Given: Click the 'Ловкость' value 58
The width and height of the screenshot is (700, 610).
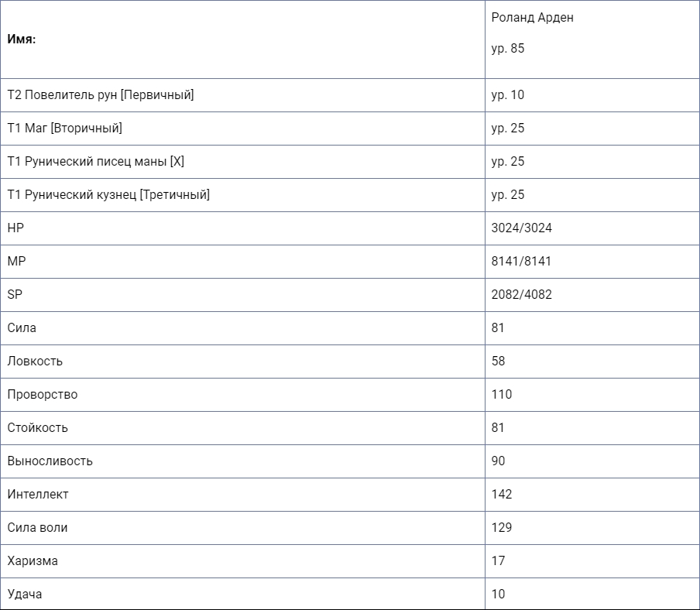Looking at the screenshot, I should click(498, 361).
